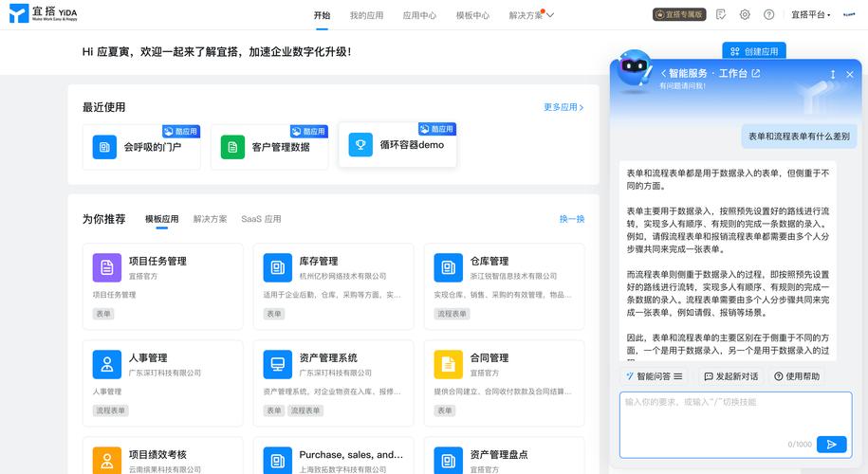Click the 资产管理盘点 template icon
This screenshot has width=868, height=474.
tap(449, 460)
